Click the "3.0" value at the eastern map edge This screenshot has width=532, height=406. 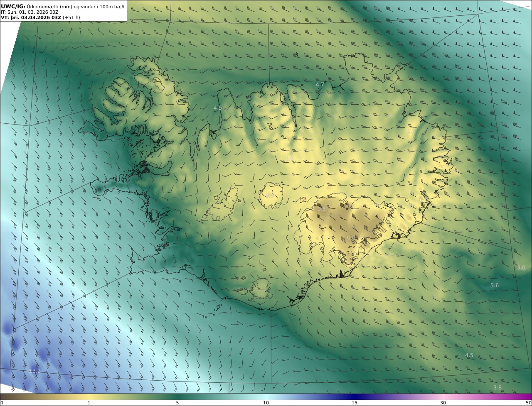[x=521, y=267]
